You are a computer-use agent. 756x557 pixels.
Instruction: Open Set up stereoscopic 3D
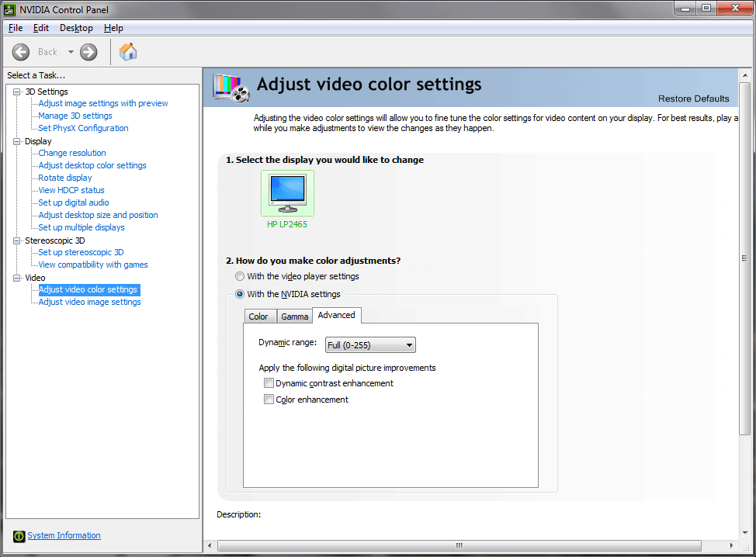[x=81, y=252]
